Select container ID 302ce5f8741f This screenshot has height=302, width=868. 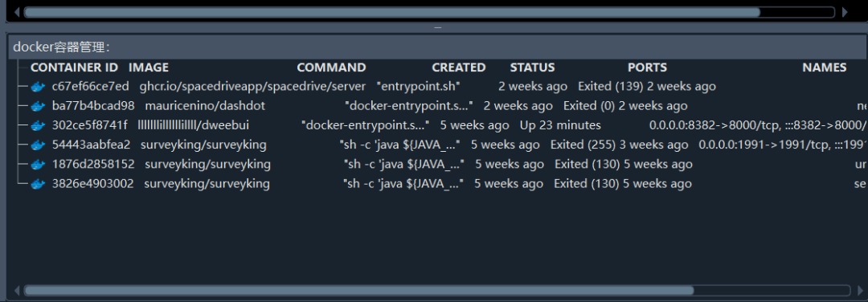pos(90,125)
